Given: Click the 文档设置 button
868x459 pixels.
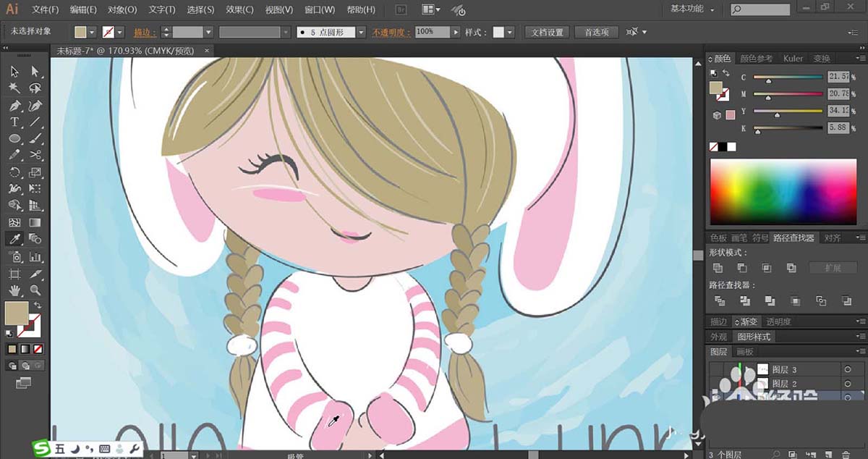Looking at the screenshot, I should pos(547,33).
